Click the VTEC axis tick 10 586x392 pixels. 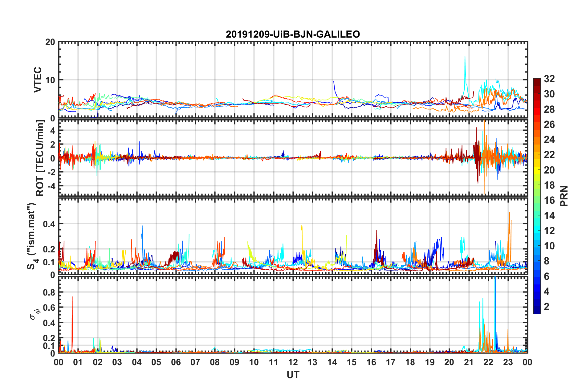pyautogui.click(x=50, y=80)
